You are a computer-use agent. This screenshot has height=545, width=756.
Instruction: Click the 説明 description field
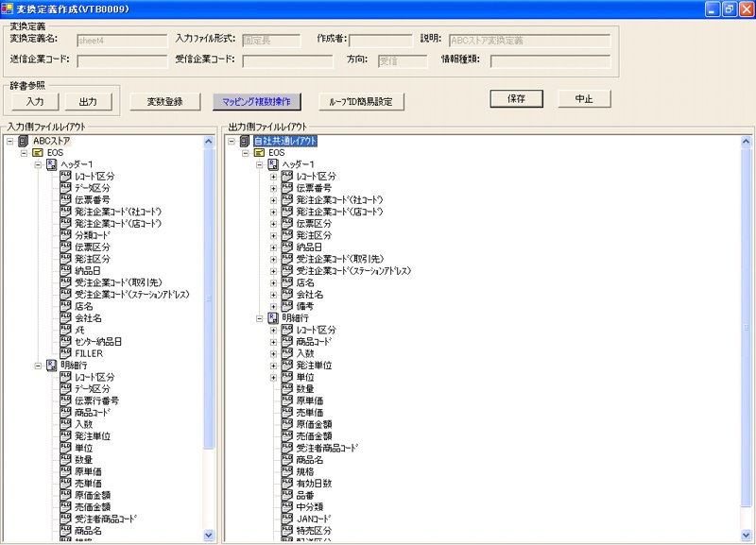(x=529, y=41)
